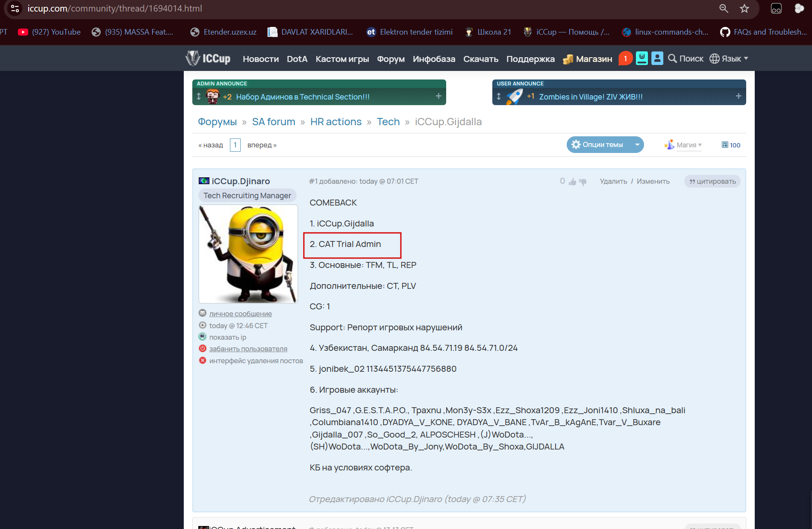The image size is (812, 529).
Task: Go to SA forum breadcrumb
Action: coord(274,122)
